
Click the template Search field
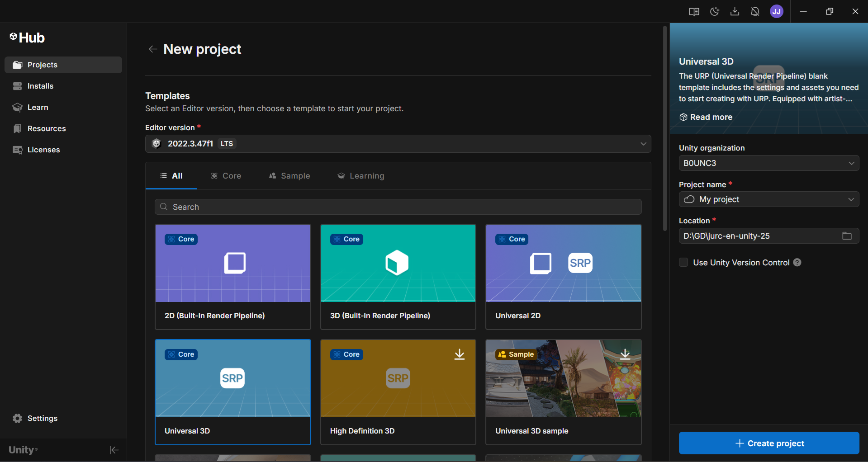[x=398, y=207]
